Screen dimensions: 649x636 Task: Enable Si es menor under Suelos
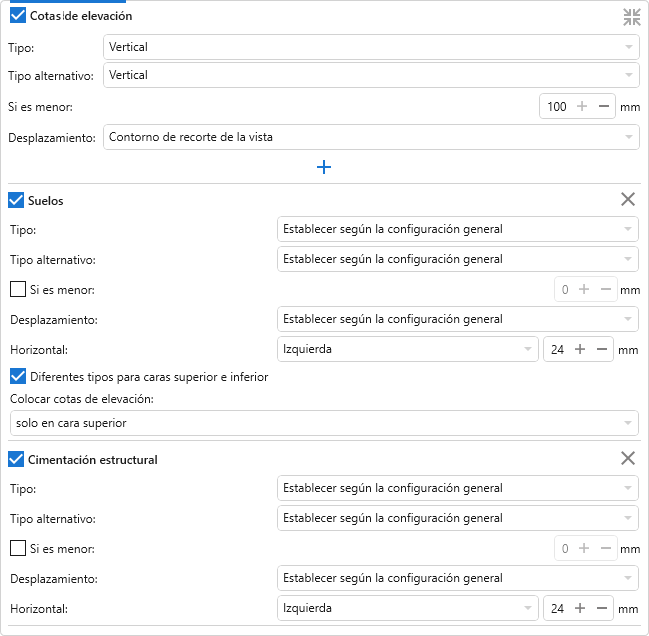[17, 290]
